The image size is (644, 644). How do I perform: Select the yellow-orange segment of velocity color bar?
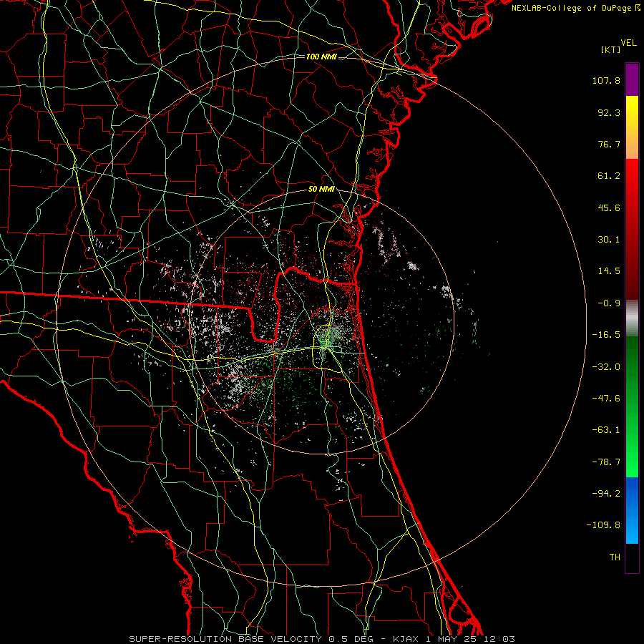[632, 127]
